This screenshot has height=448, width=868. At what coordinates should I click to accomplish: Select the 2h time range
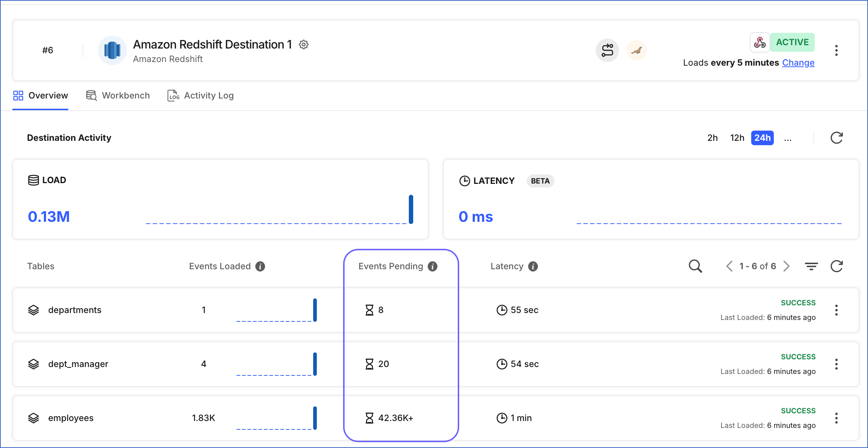tap(713, 138)
